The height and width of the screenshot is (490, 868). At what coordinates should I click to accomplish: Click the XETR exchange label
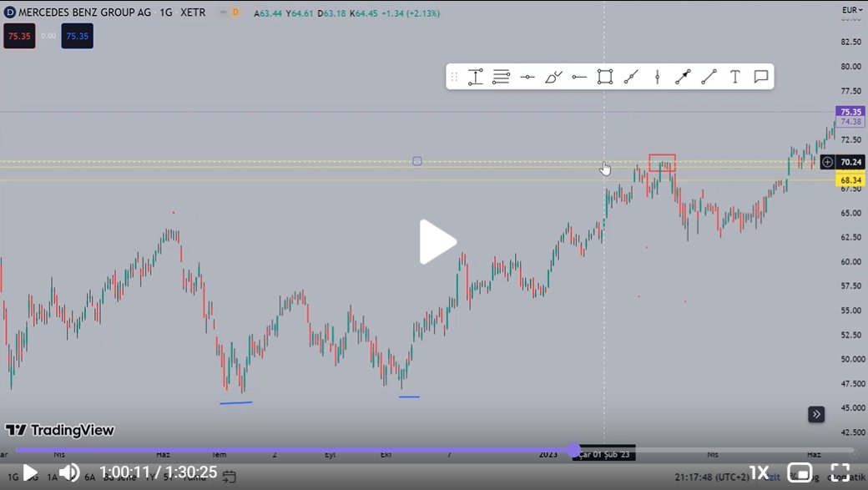[193, 13]
